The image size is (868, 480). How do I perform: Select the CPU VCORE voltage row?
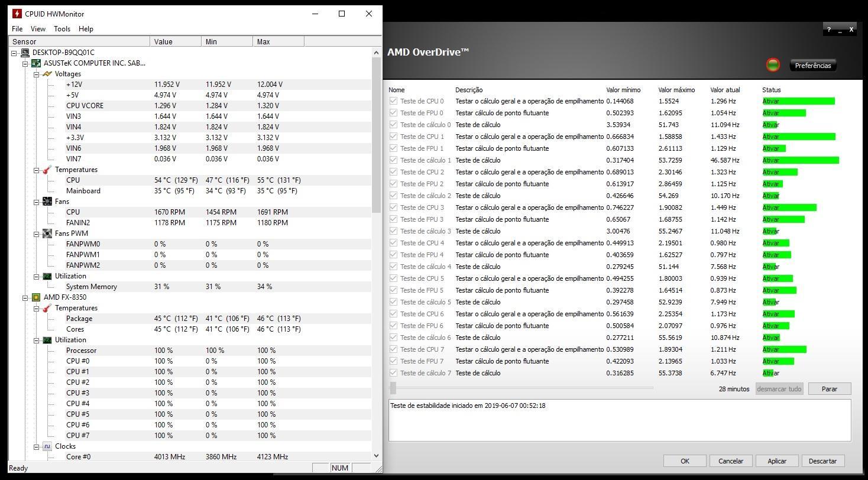click(190, 106)
